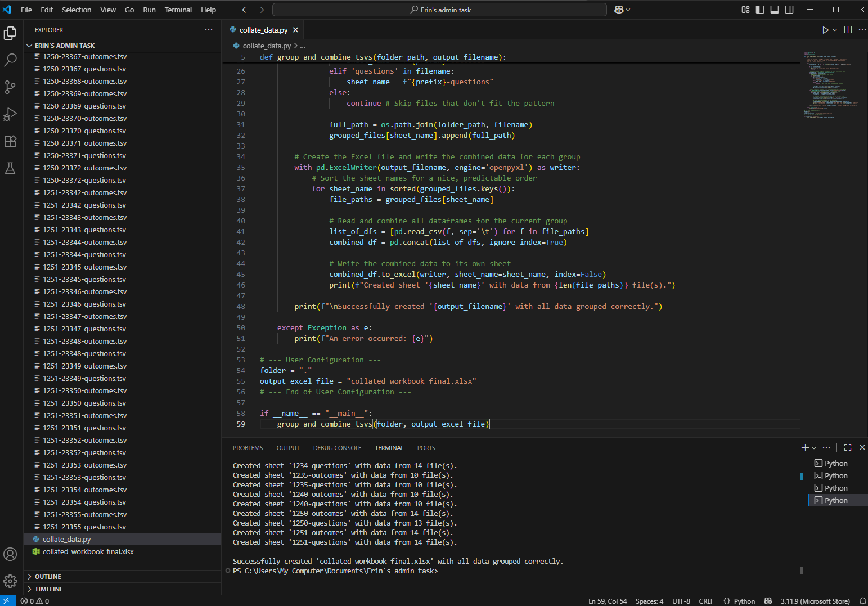Image resolution: width=868 pixels, height=606 pixels.
Task: Open Copilot chat icon in title bar
Action: 619,10
